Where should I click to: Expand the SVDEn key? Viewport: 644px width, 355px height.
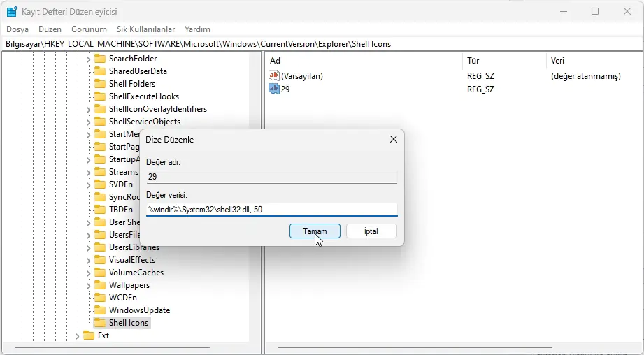pos(88,184)
